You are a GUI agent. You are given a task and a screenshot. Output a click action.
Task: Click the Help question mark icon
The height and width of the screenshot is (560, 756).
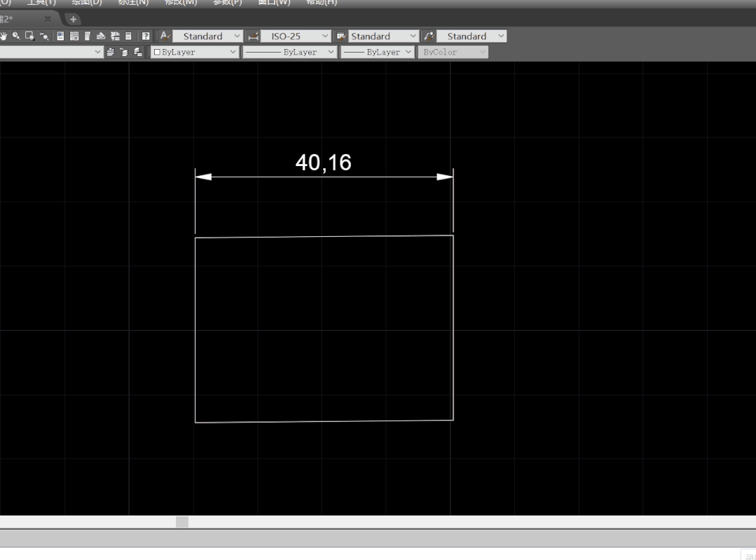pos(146,36)
